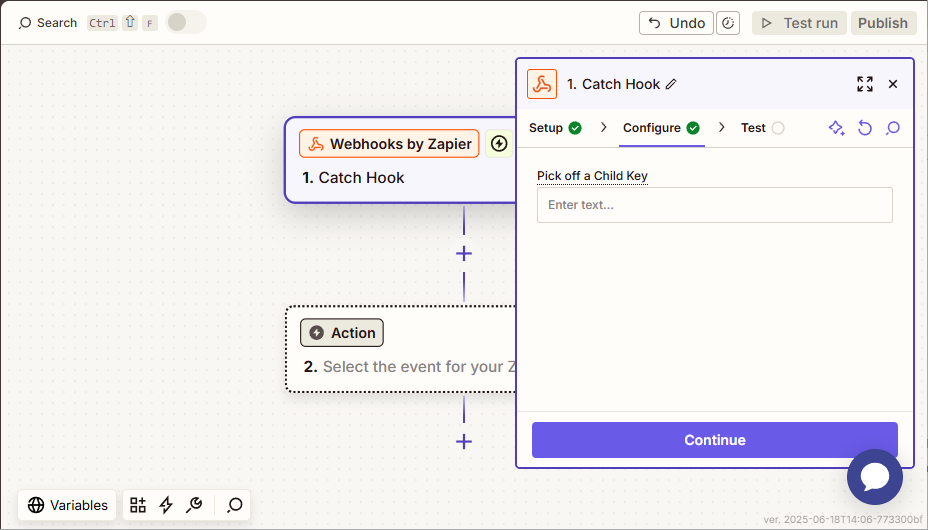
Task: Close the Catch Hook panel
Action: pos(893,84)
